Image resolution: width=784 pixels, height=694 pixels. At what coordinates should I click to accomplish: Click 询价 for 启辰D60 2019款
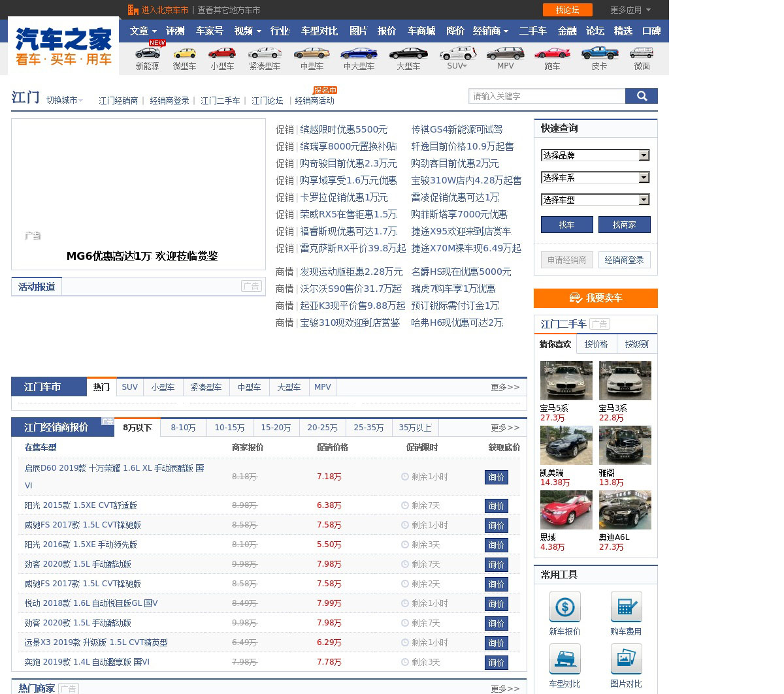click(496, 477)
